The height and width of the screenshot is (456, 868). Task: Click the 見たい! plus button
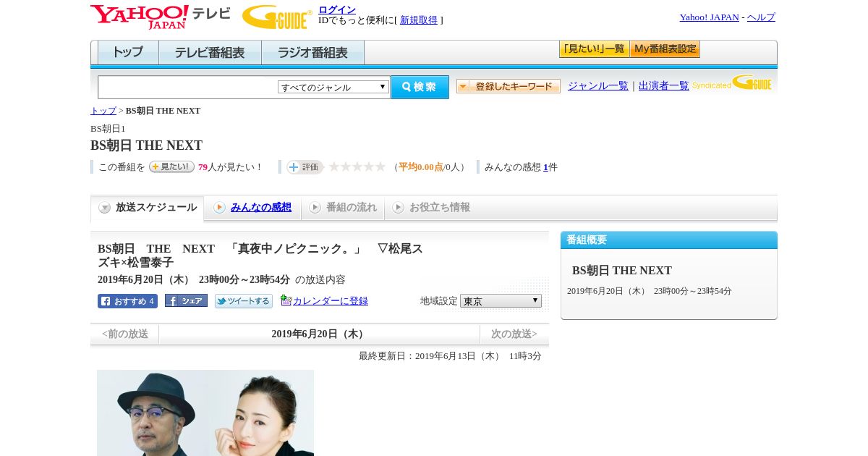pyautogui.click(x=171, y=166)
